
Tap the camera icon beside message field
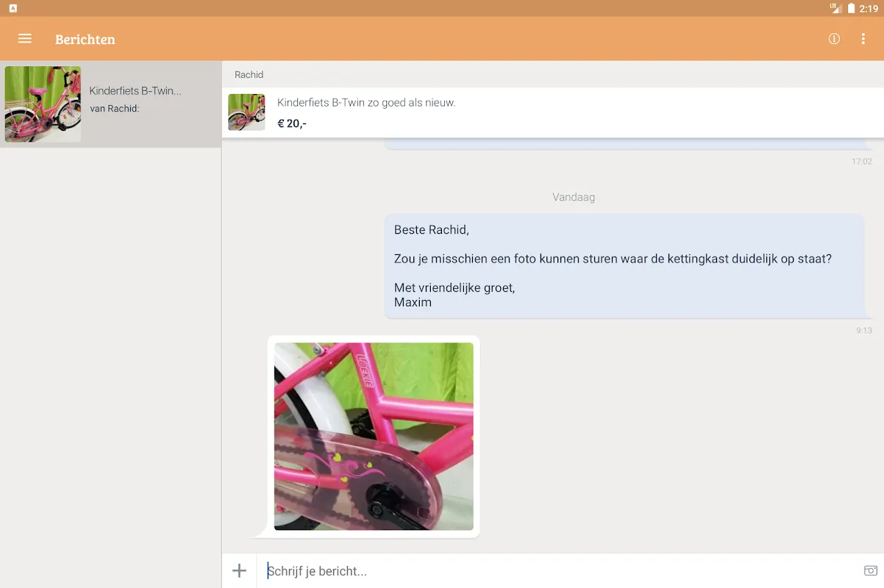tap(870, 570)
